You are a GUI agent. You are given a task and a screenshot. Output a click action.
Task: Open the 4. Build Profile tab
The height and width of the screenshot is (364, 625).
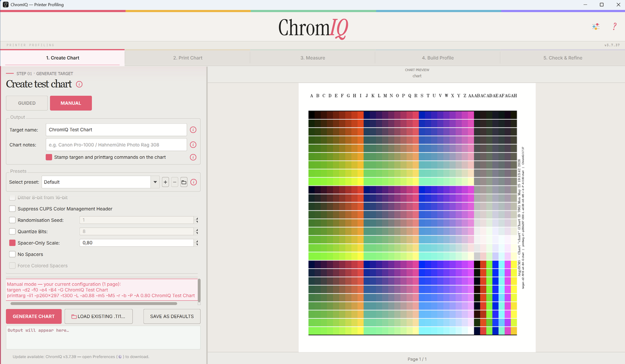pyautogui.click(x=438, y=58)
